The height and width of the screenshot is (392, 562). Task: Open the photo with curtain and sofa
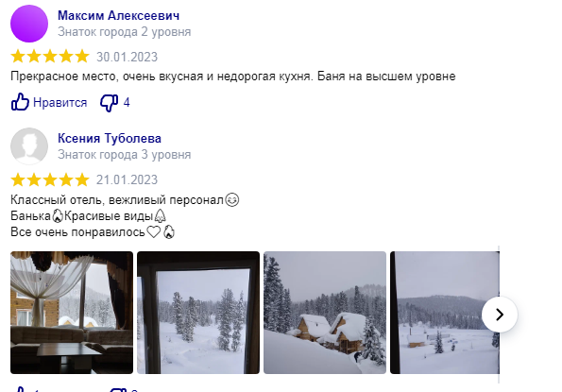coord(72,313)
